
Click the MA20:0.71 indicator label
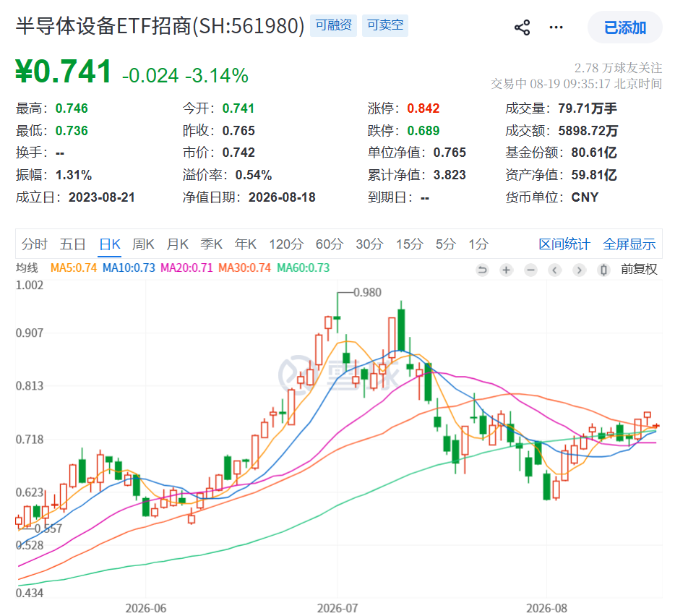187,268
